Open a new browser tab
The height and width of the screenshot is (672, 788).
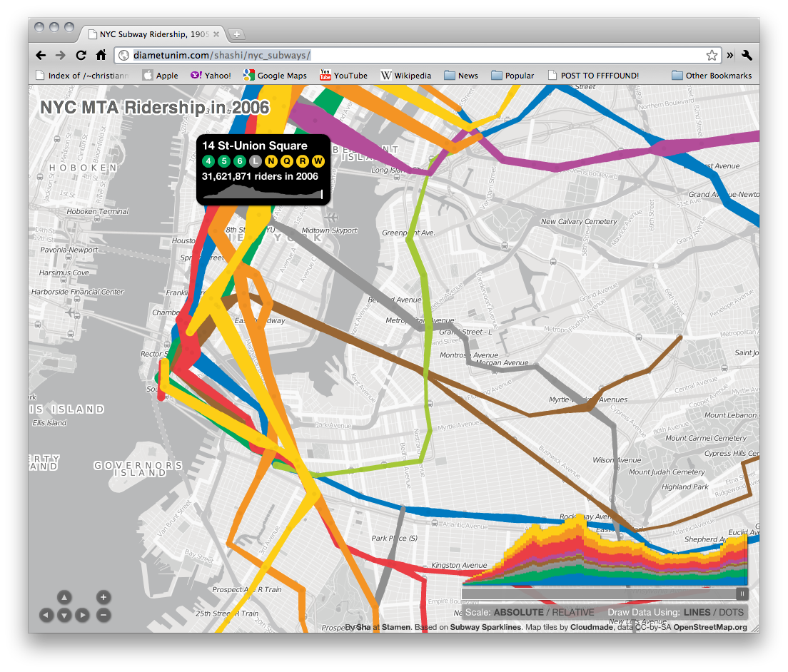[x=236, y=34]
